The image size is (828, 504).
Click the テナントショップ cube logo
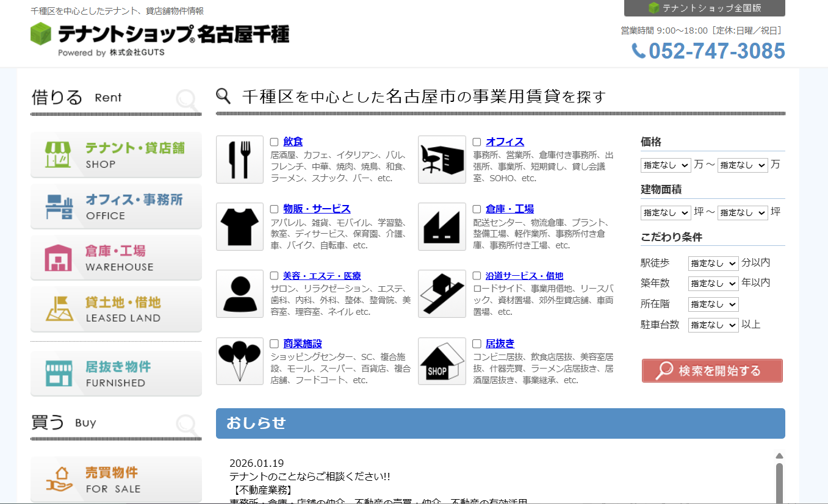click(x=40, y=35)
